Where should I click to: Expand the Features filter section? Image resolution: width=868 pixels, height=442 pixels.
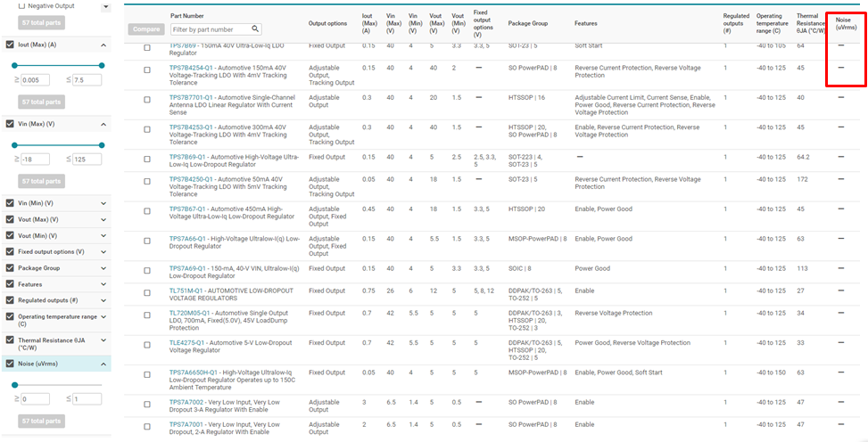(x=103, y=284)
